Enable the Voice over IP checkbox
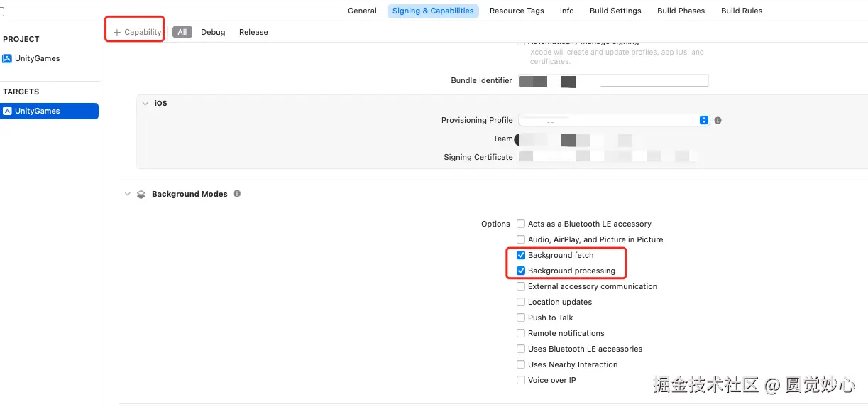This screenshot has width=868, height=407. coord(521,381)
